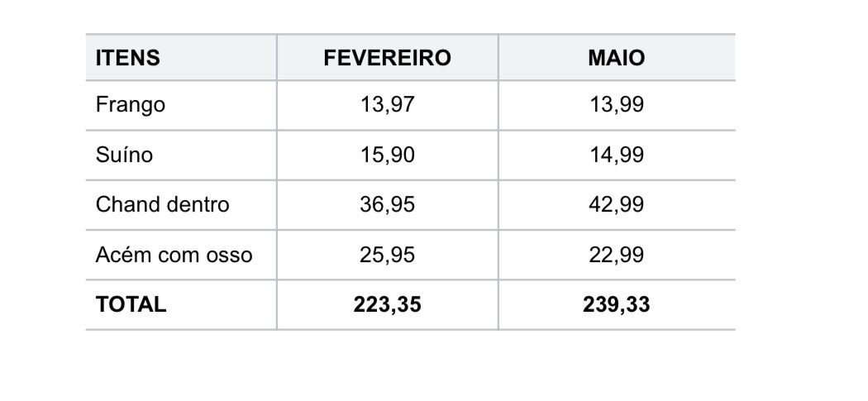Select Acém com osso value 25,95
The width and height of the screenshot is (868, 401).
tap(388, 255)
